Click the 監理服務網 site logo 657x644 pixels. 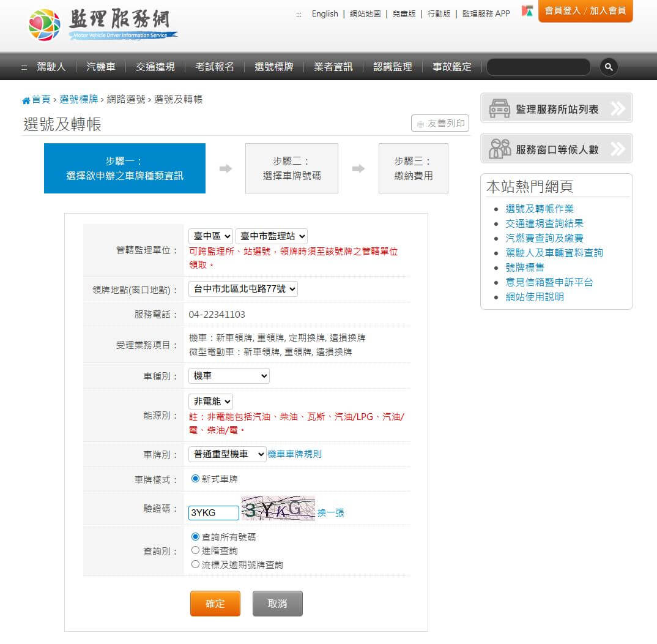click(x=103, y=25)
